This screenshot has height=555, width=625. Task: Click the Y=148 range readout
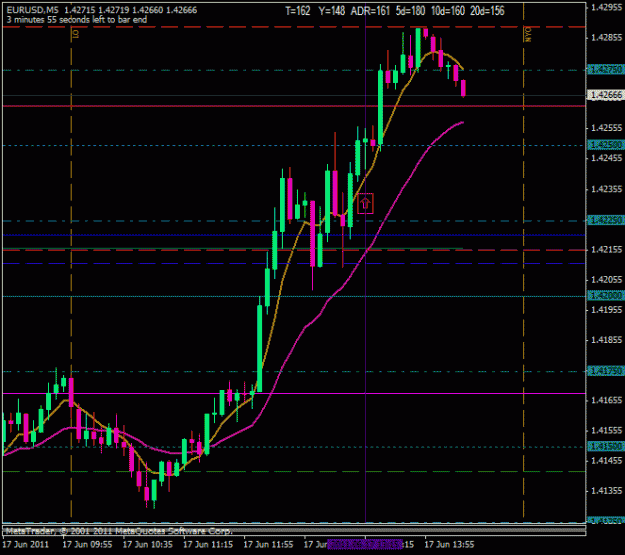[332, 11]
